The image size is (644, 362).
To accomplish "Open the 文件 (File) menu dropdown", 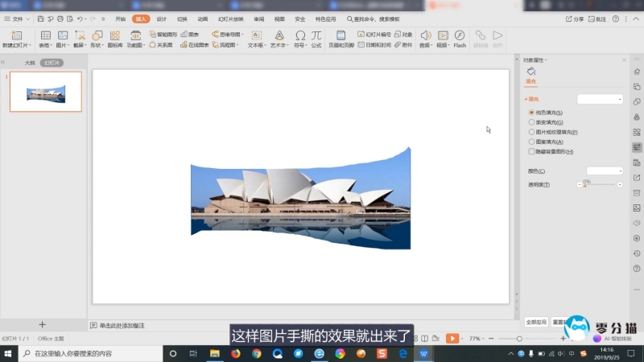I will (x=18, y=19).
